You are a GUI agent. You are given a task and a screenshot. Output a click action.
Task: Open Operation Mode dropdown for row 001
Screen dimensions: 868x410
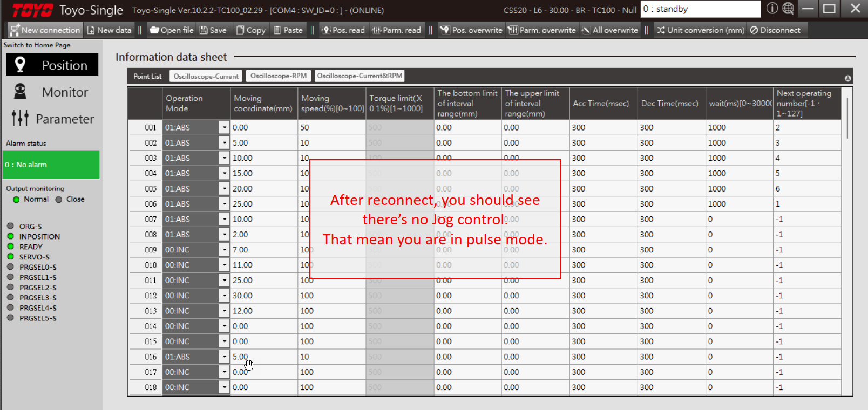(225, 127)
